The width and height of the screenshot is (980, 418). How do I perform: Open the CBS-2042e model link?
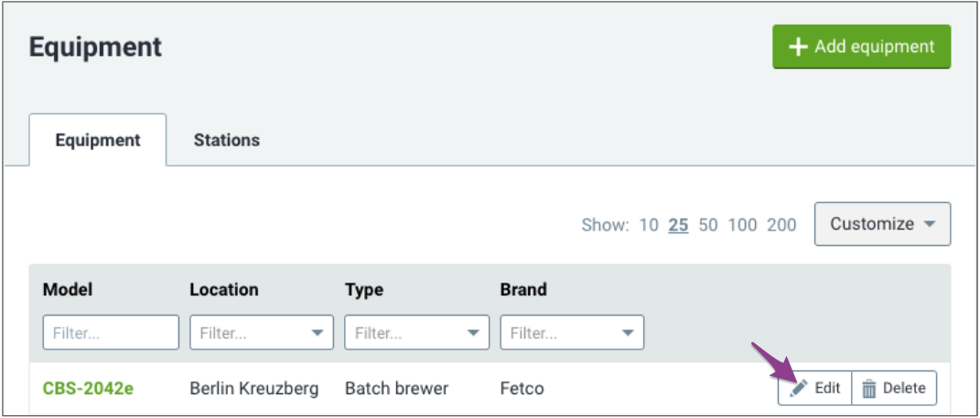coord(88,389)
